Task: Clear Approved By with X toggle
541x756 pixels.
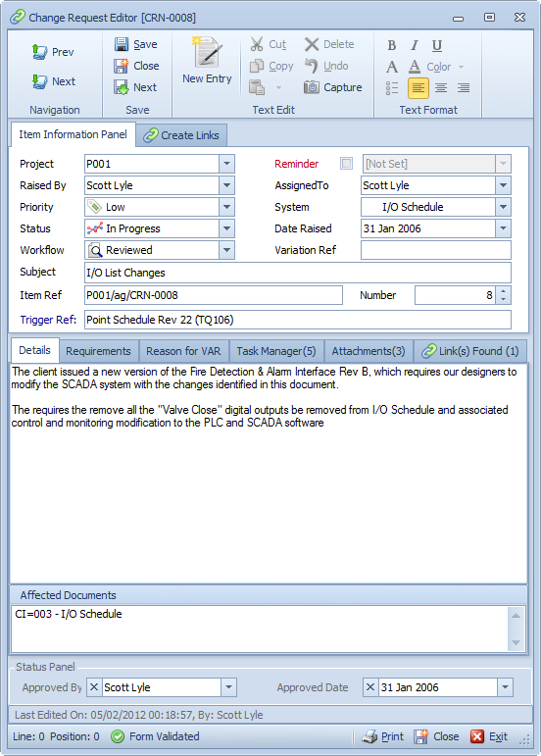Action: point(94,687)
